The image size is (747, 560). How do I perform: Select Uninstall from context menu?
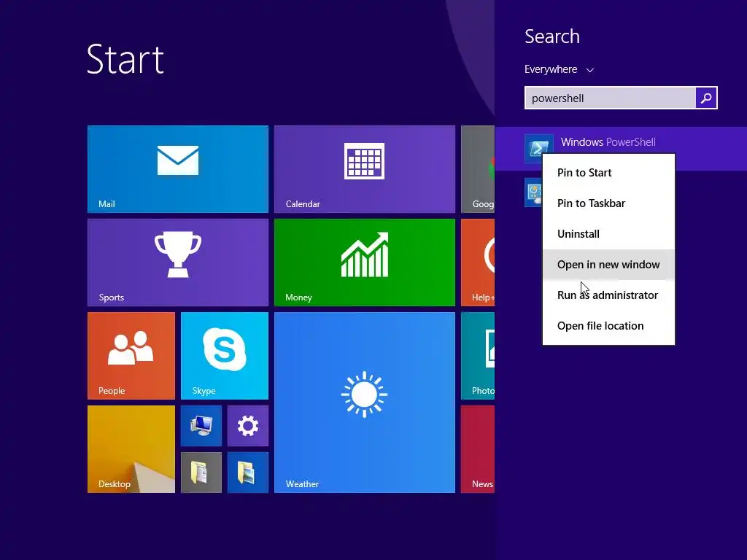pyautogui.click(x=609, y=234)
